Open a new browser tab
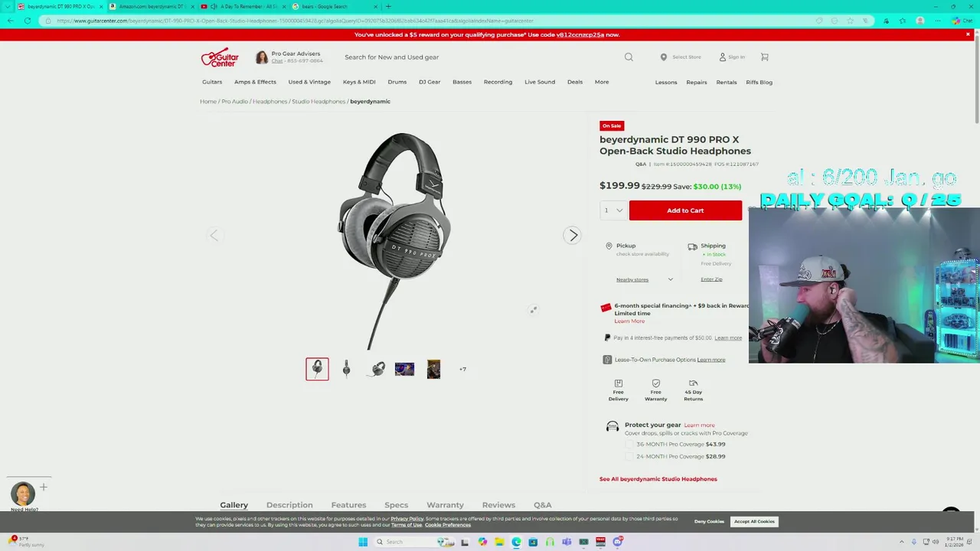 coord(388,6)
